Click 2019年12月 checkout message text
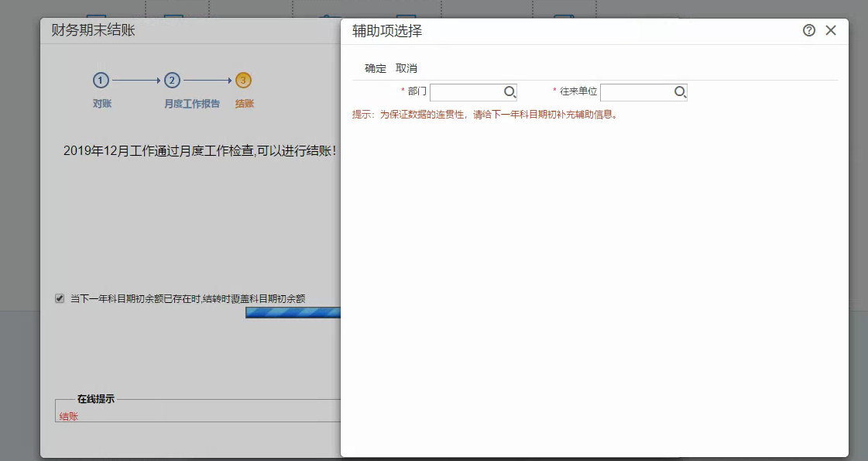The image size is (868, 461). [200, 151]
